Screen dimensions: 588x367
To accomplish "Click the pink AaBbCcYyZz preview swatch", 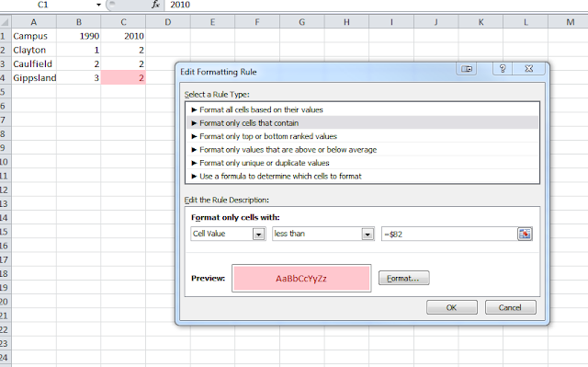I will click(301, 278).
